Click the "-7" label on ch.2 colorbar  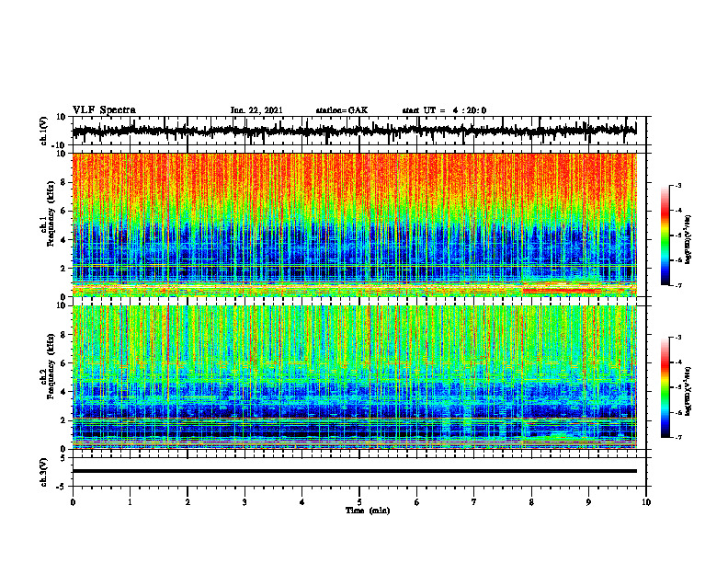pos(677,437)
